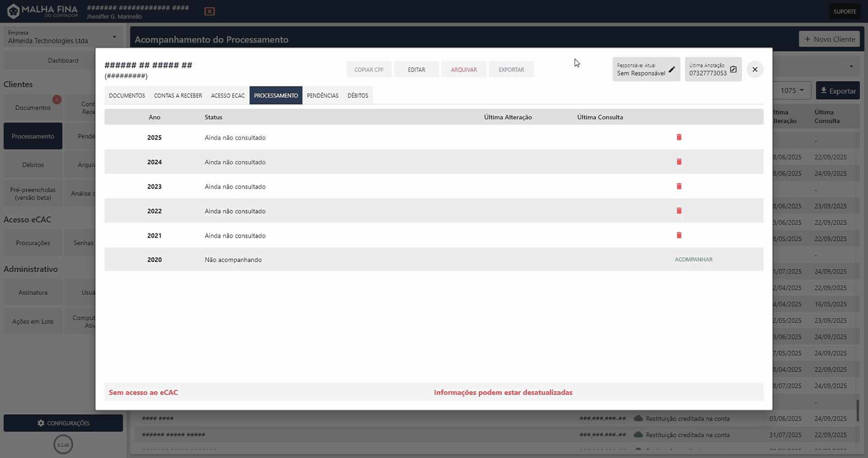Open settings with the Configurações gear icon
The width and height of the screenshot is (868, 458).
pos(41,423)
